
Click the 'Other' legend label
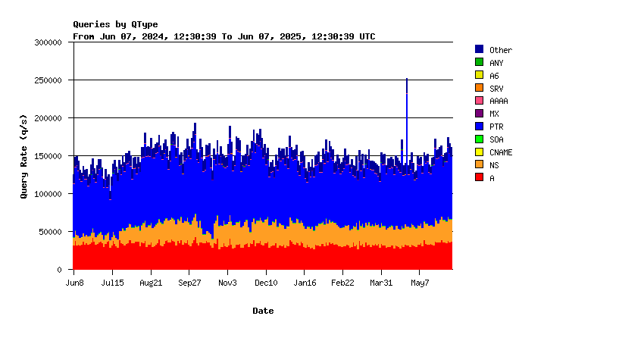point(501,50)
